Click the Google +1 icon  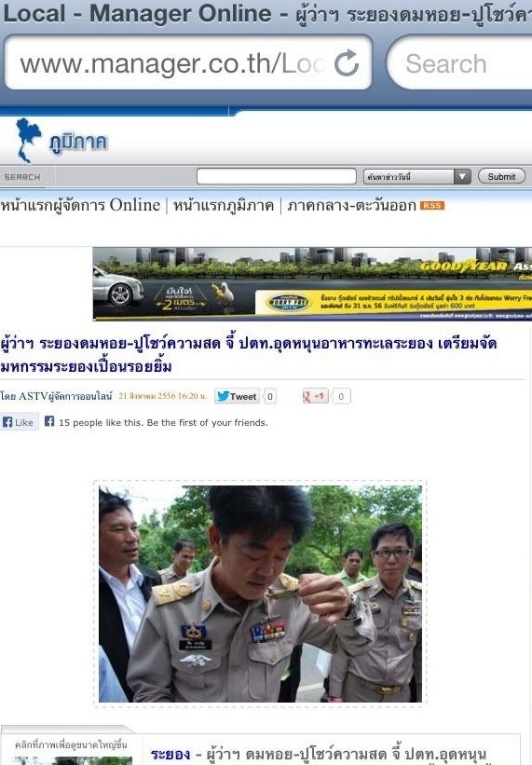(x=316, y=396)
